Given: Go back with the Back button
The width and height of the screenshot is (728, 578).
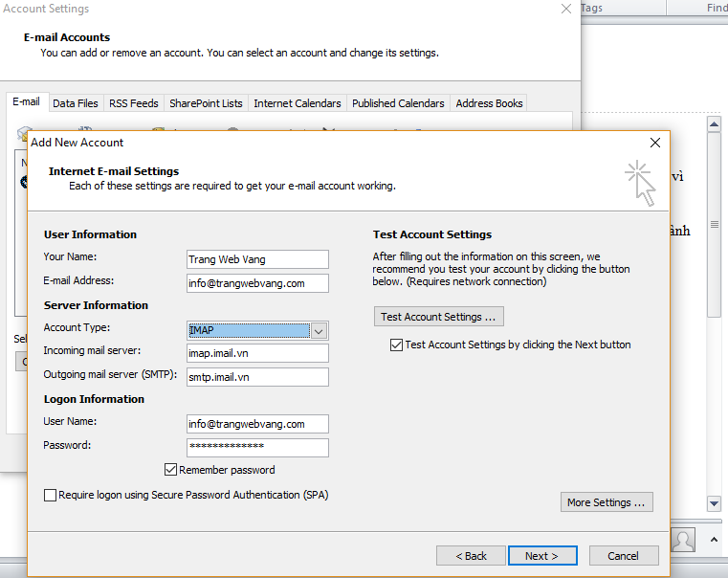Looking at the screenshot, I should coord(471,556).
